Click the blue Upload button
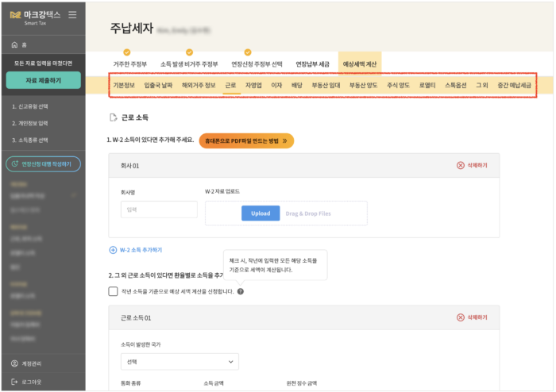 [261, 213]
